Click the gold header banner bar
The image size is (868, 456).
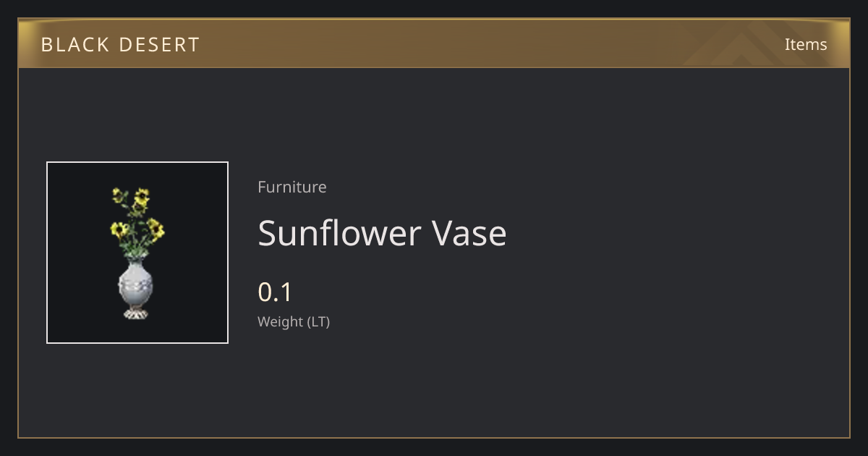point(434,44)
